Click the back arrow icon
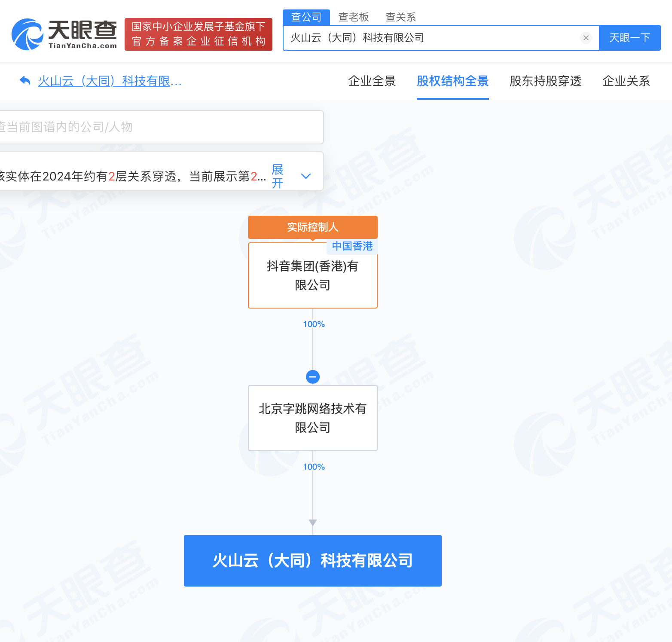The height and width of the screenshot is (642, 672). [x=25, y=81]
